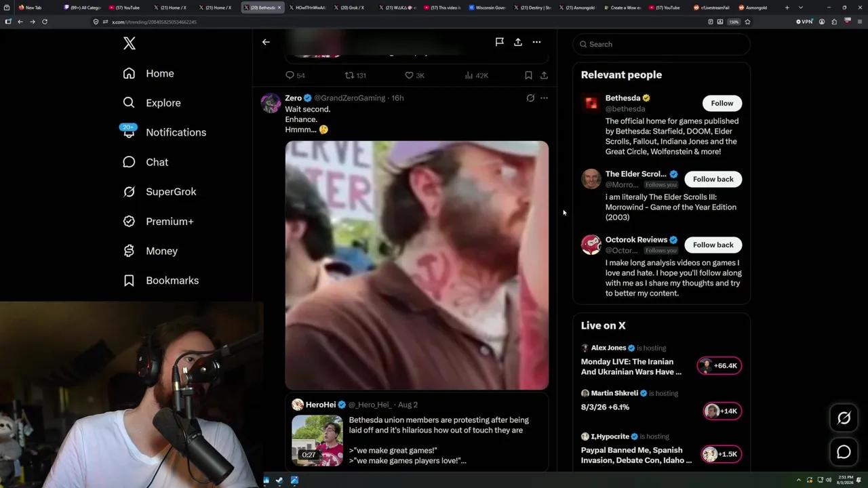Follow the Bethesda account
The image size is (868, 488).
[722, 103]
